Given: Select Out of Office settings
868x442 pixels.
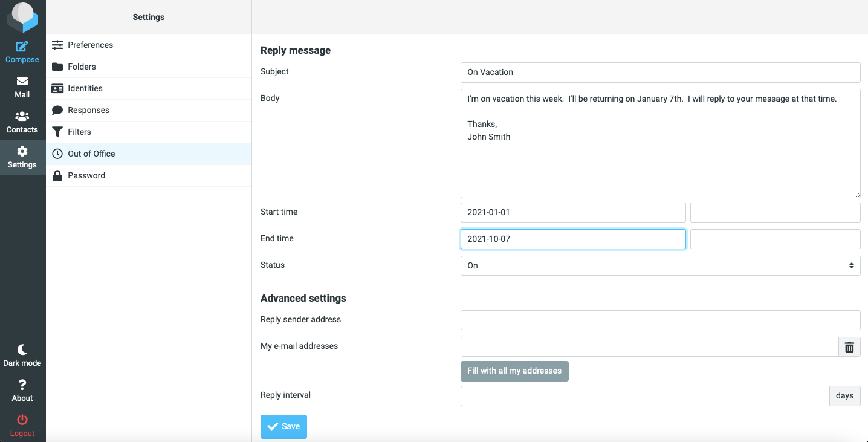Looking at the screenshot, I should click(x=91, y=154).
